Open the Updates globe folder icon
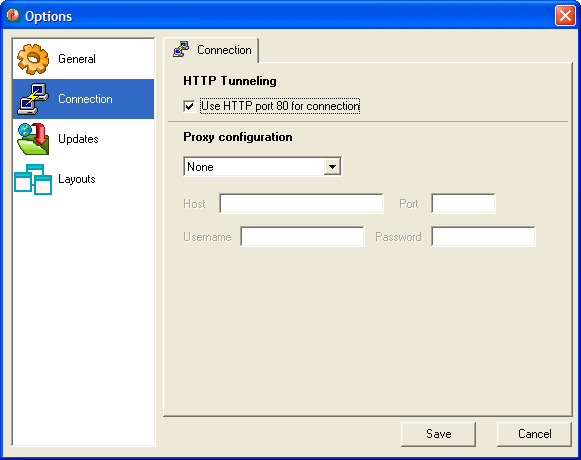This screenshot has width=581, height=460. coord(33,139)
